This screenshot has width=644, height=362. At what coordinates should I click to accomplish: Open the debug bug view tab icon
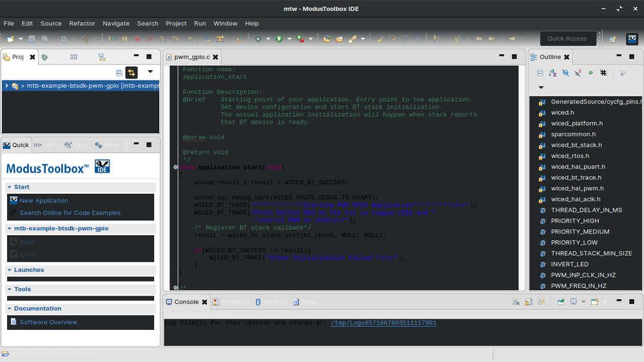point(44,57)
